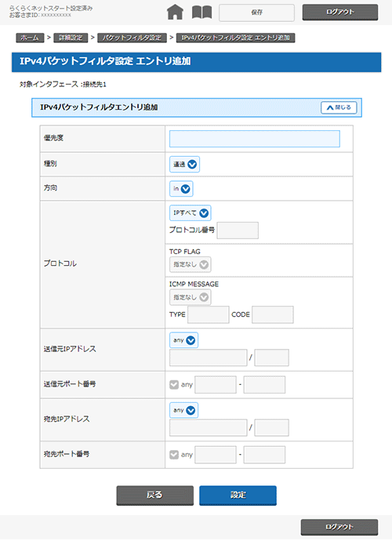Viewport: 392px width, 541px height.
Task: Click 送信元ポート番号 start port field
Action: (x=216, y=385)
